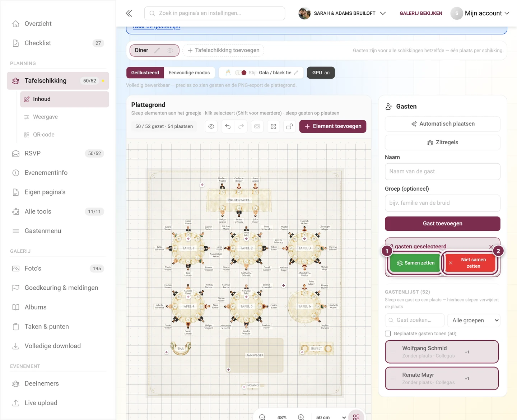
Task: Grab the move handle of the Dansvloer
Action: pyautogui.click(x=228, y=370)
